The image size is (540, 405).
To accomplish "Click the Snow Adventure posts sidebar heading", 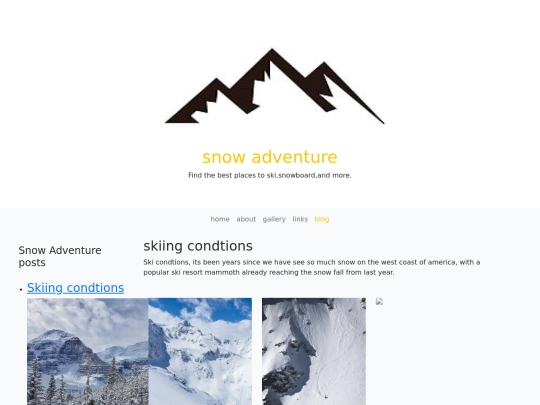I will (x=60, y=256).
